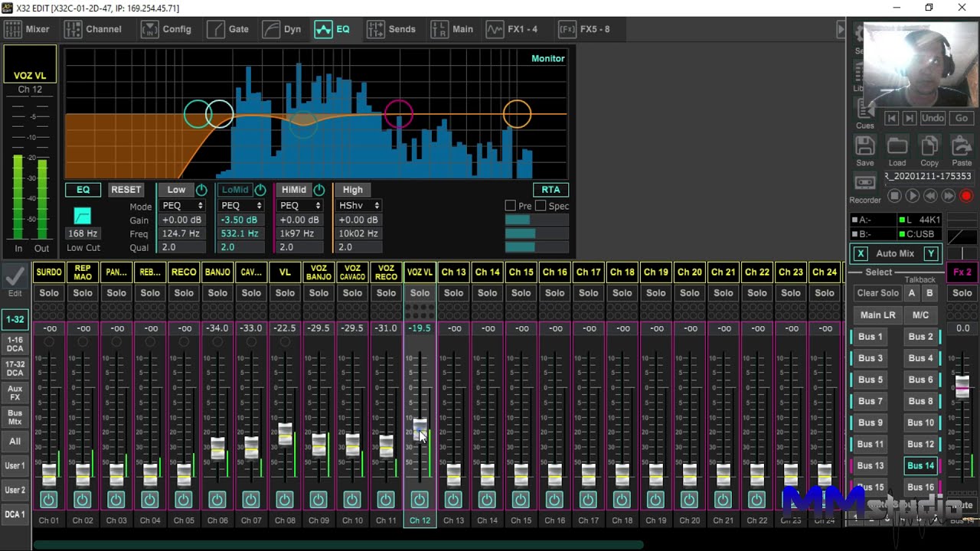Open the Recorder cassette icon

865,183
